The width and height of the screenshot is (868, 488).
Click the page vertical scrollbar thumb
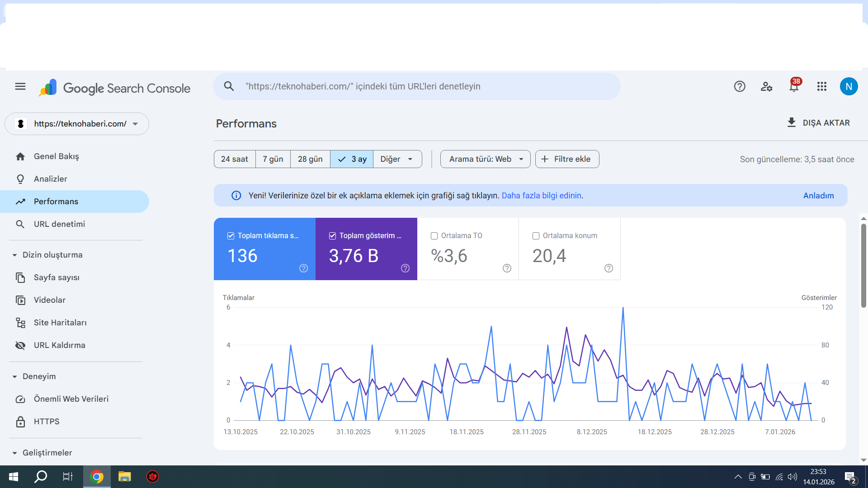coord(863,265)
